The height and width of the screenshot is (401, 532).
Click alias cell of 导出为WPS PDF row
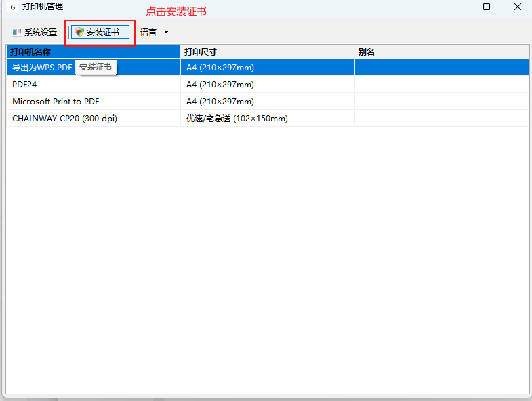click(x=442, y=67)
